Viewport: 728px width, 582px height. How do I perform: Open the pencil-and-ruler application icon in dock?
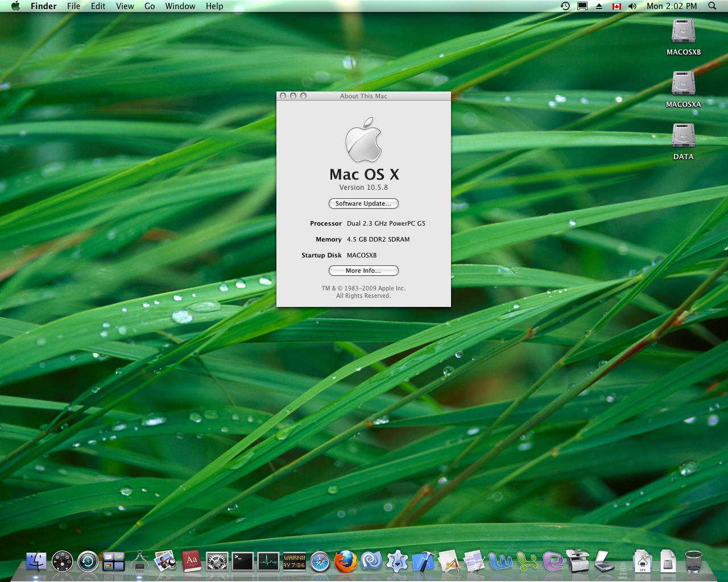click(x=449, y=562)
